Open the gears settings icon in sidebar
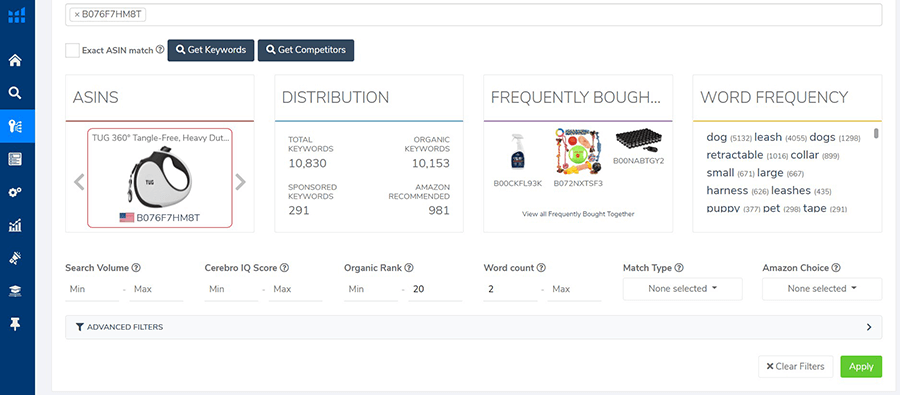 click(x=15, y=192)
